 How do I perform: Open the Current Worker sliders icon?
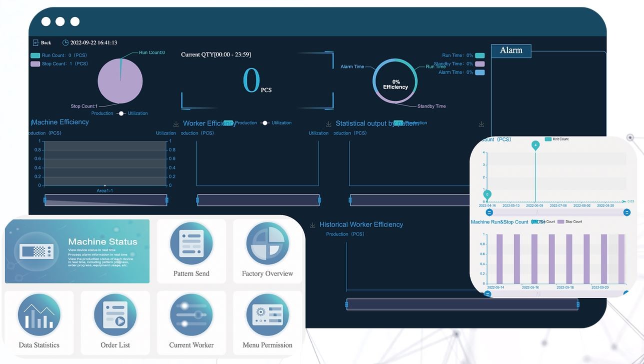tap(191, 315)
